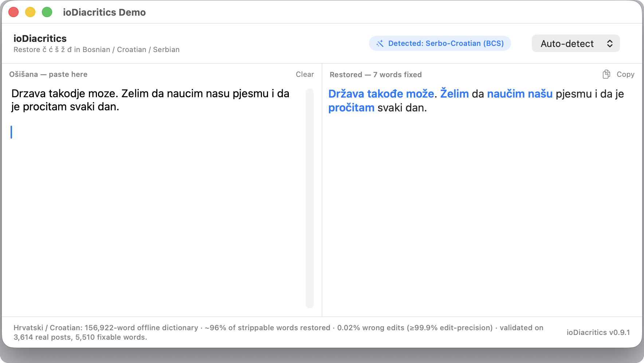Click the restored word 'našu'

click(540, 94)
